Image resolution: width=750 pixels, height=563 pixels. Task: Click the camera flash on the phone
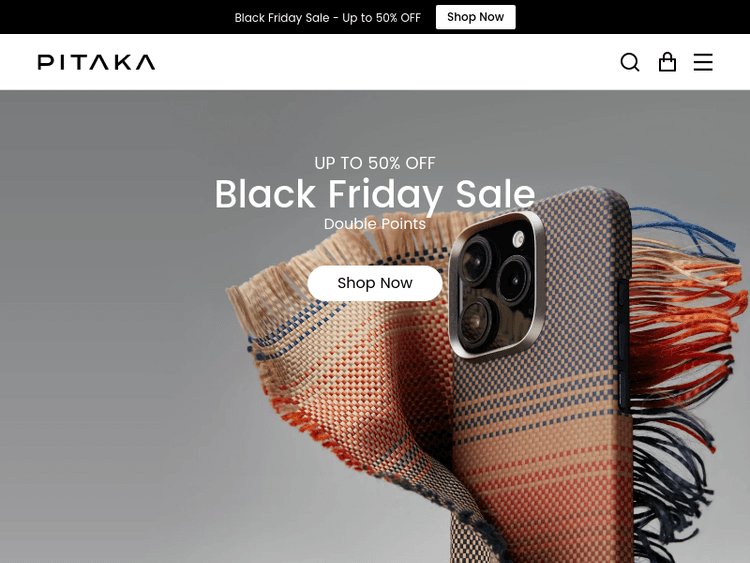(x=518, y=239)
